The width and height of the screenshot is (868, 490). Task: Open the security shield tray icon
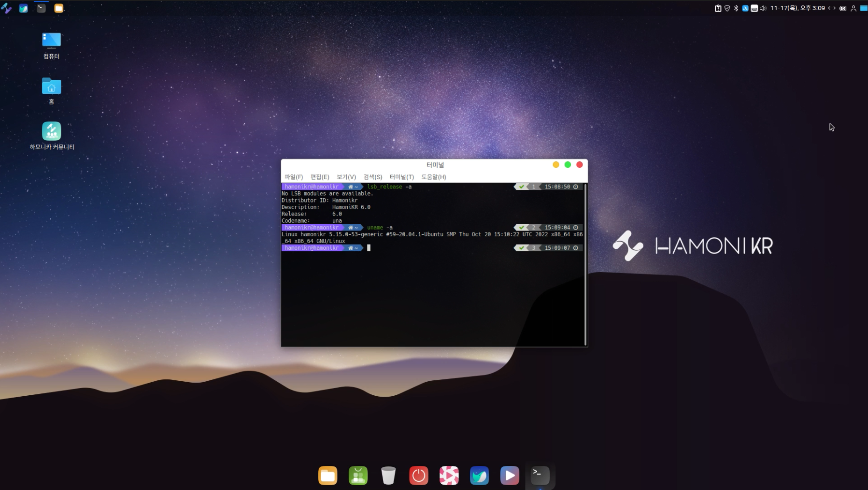727,8
